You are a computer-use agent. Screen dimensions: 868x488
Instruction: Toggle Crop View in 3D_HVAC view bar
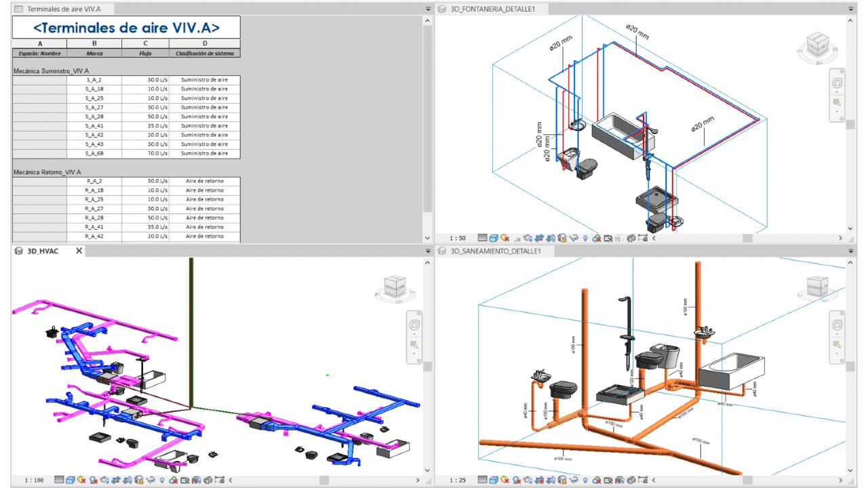point(116,480)
